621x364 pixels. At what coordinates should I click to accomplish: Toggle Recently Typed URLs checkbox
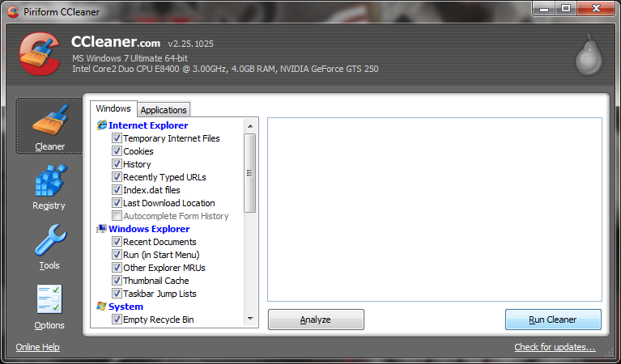coord(117,177)
